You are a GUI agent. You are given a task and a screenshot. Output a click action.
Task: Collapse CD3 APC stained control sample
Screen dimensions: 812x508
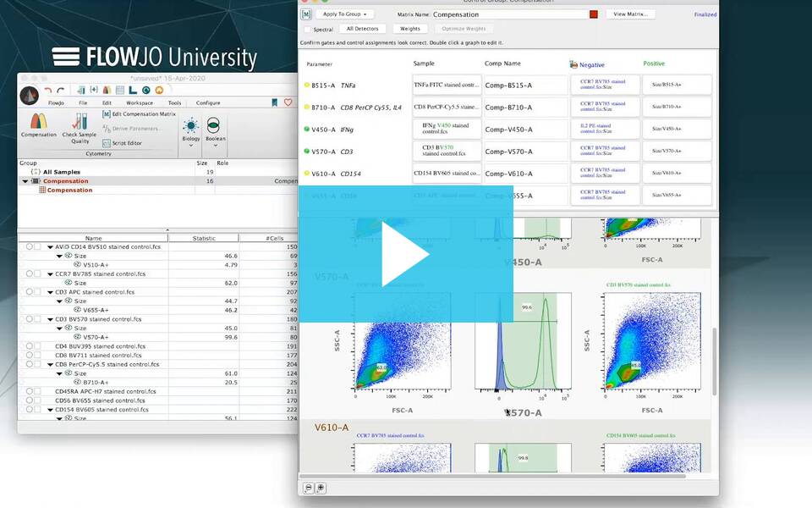pyautogui.click(x=50, y=292)
